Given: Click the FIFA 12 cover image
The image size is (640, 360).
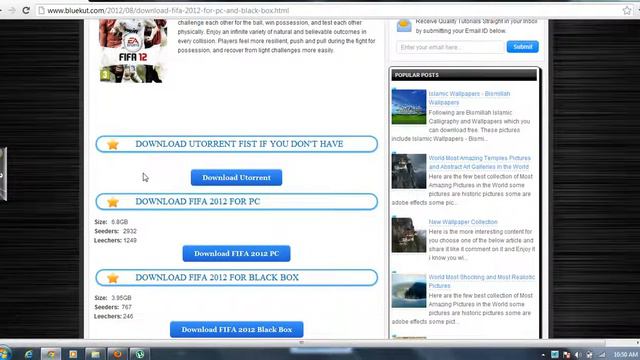Looking at the screenshot, I should click(x=133, y=51).
